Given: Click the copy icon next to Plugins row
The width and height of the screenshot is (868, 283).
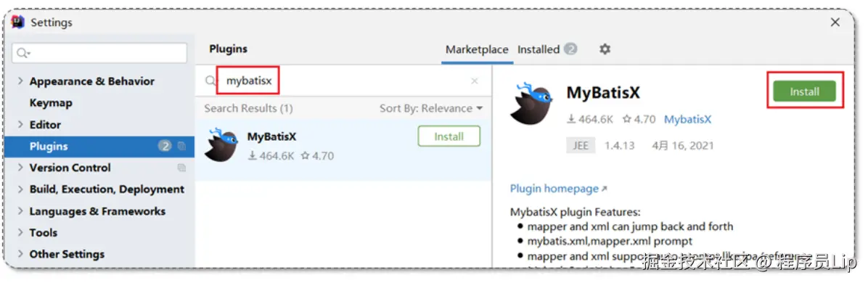Looking at the screenshot, I should click(x=181, y=146).
